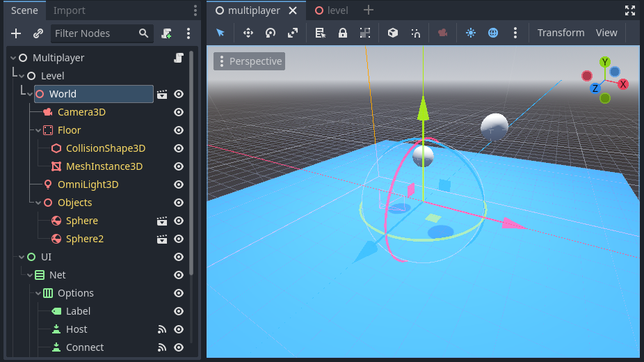Add a new child node with plus icon

[16, 33]
